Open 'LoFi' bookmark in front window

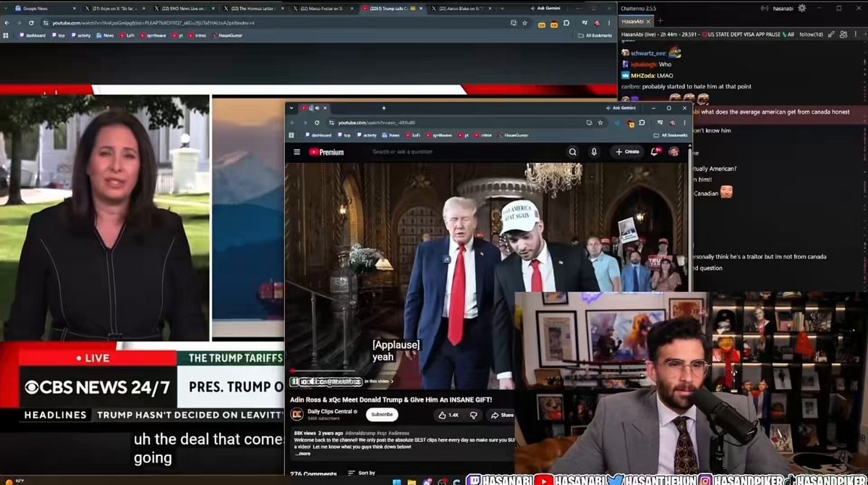(412, 135)
